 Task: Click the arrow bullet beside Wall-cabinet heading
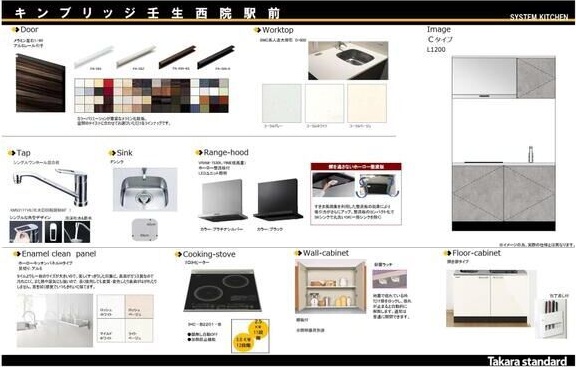(x=298, y=253)
